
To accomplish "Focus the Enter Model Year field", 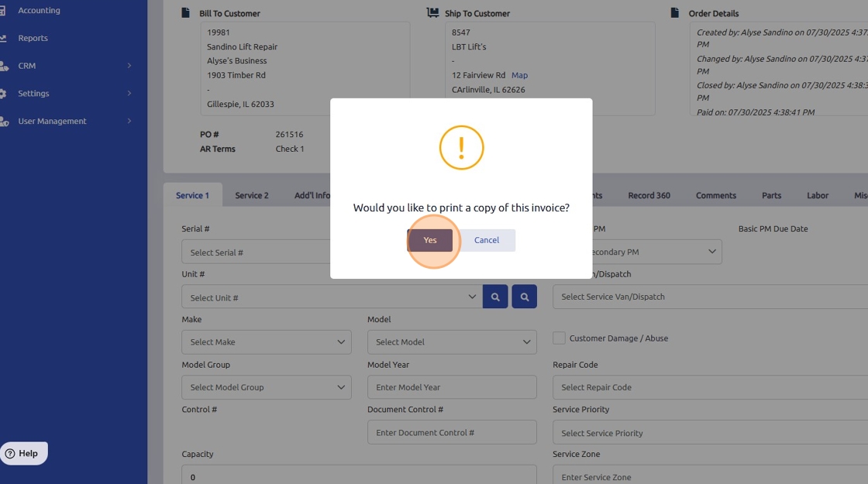I will [452, 388].
